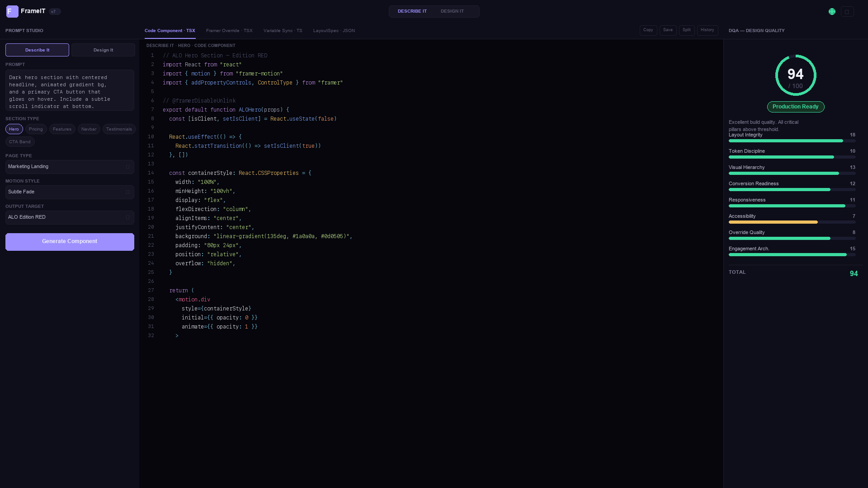Click the 'const containerStyle' code line
868x488 pixels.
pyautogui.click(x=240, y=173)
